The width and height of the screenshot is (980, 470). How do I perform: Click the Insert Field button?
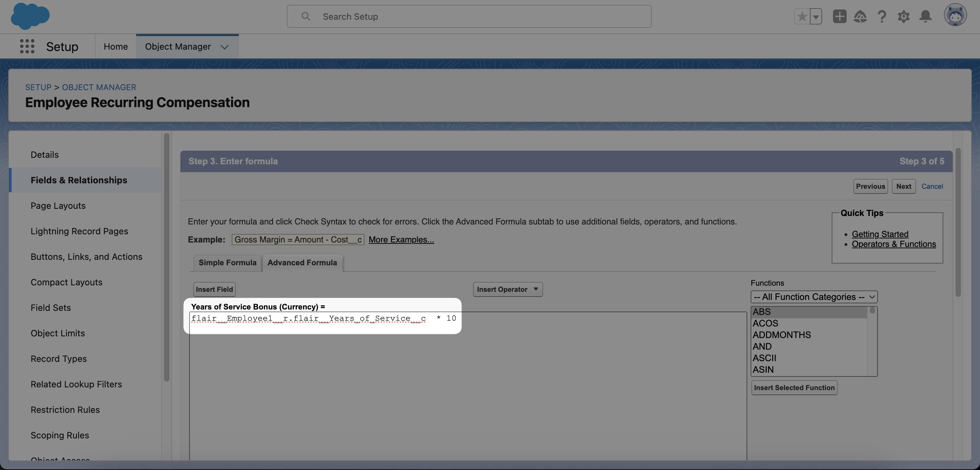pyautogui.click(x=214, y=289)
